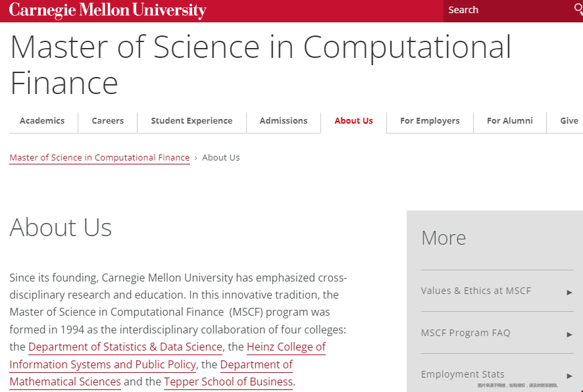Switch to the For Alumni tab

[510, 121]
